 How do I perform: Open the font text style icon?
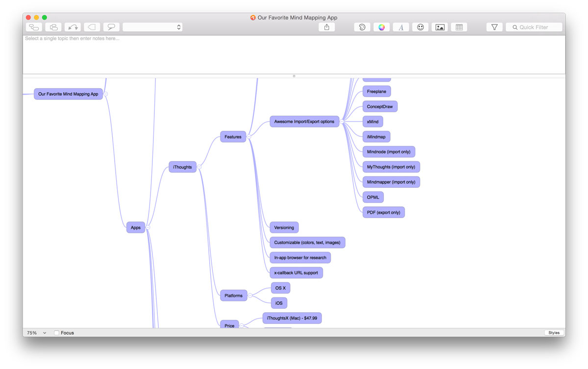tap(401, 27)
